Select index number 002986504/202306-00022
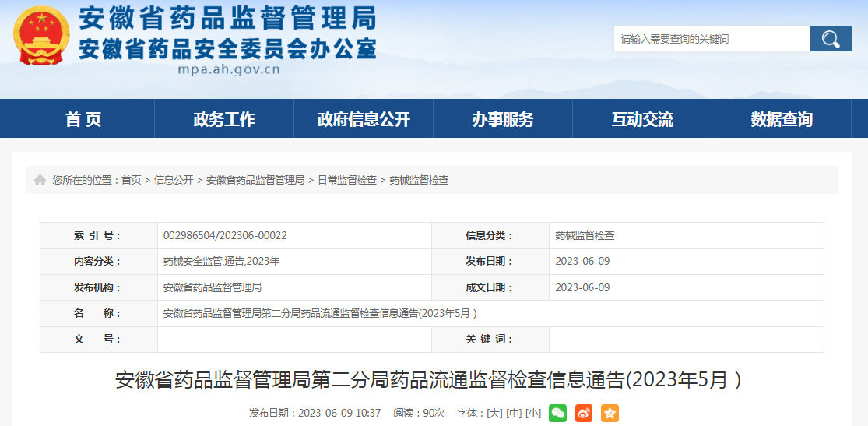The height and width of the screenshot is (426, 868). (x=225, y=235)
